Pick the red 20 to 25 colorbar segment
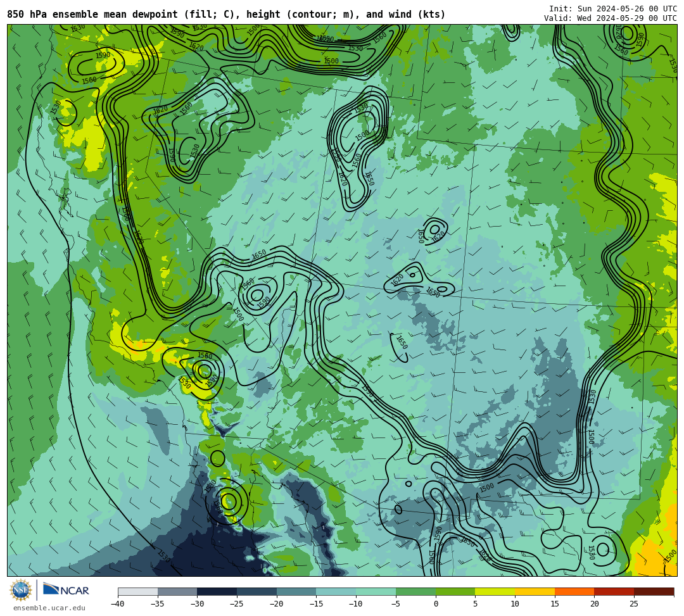684x616 pixels. [614, 591]
